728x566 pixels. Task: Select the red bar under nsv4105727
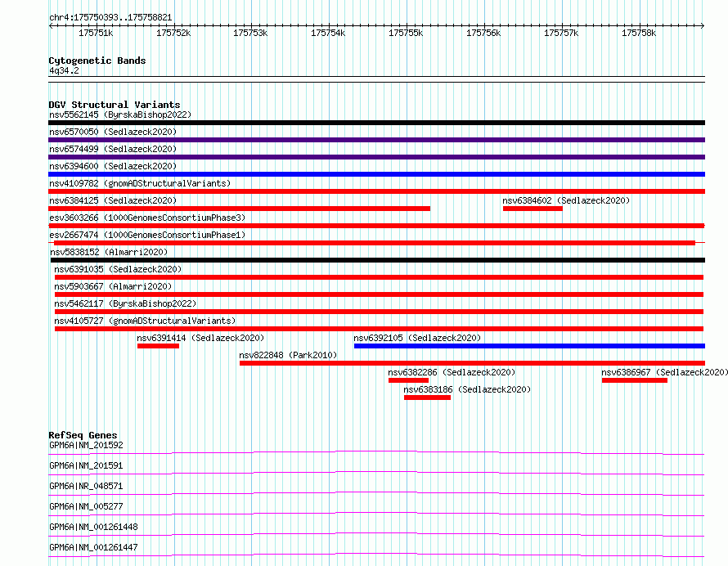[x=379, y=329]
